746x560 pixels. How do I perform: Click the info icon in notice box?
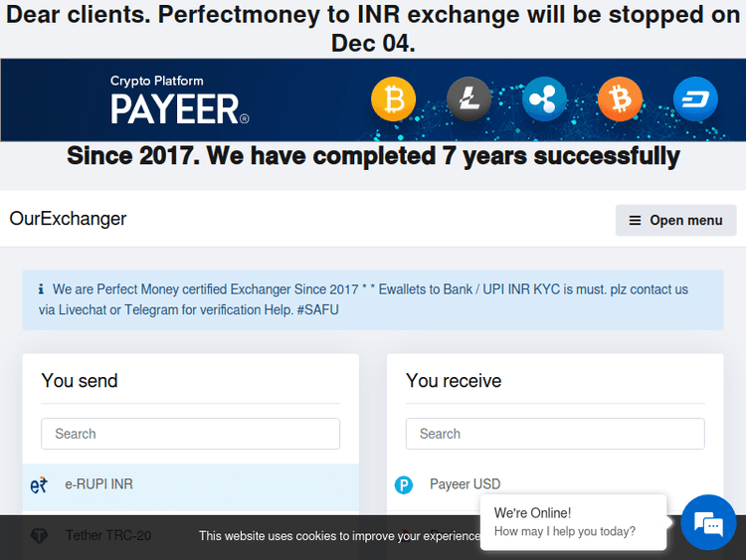[x=41, y=289]
